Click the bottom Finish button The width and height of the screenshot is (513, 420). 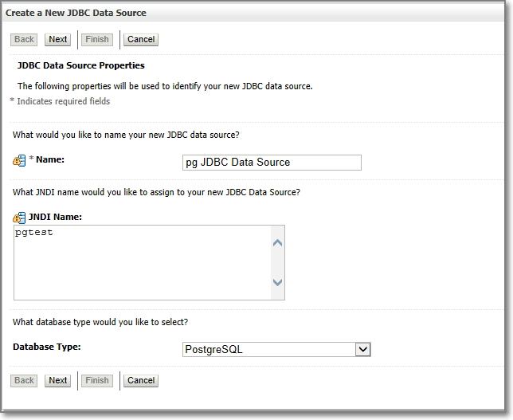97,380
